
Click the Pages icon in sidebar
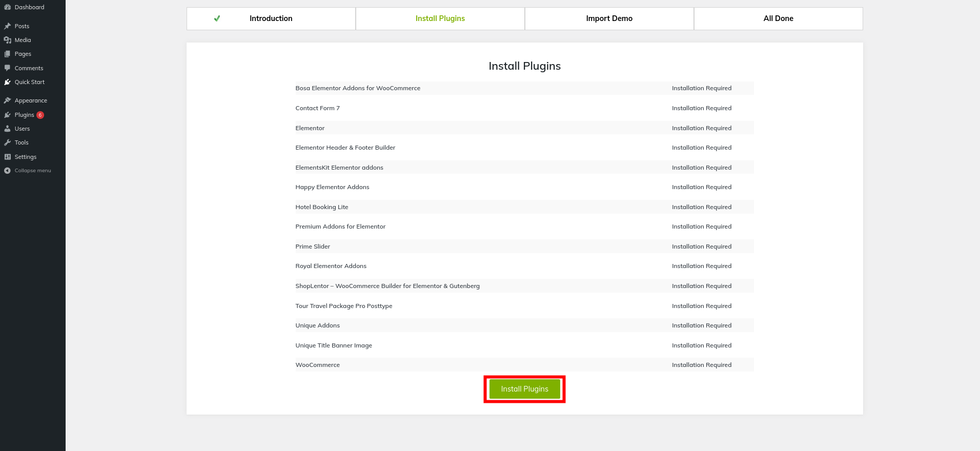[7, 54]
